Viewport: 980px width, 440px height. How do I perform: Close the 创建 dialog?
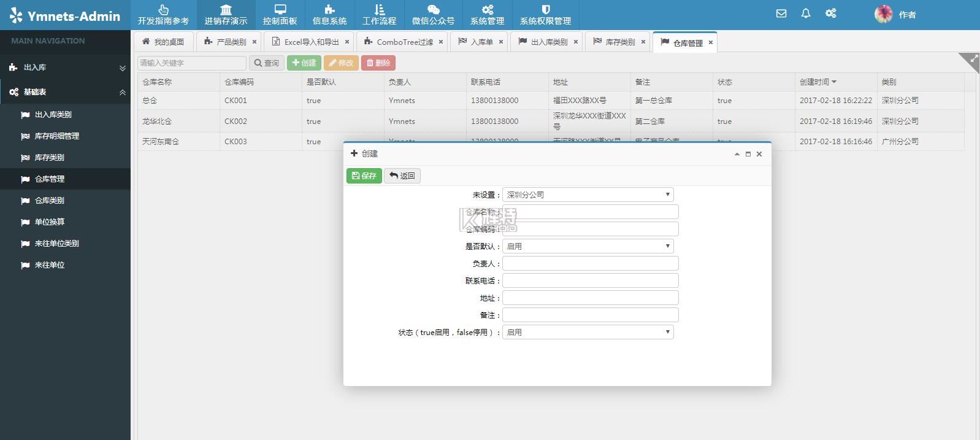point(759,154)
